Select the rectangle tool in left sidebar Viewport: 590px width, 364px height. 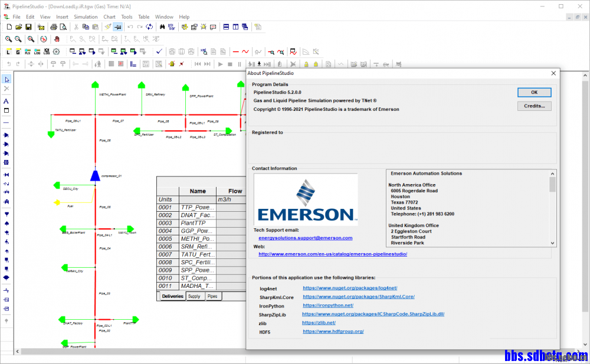tap(6, 111)
